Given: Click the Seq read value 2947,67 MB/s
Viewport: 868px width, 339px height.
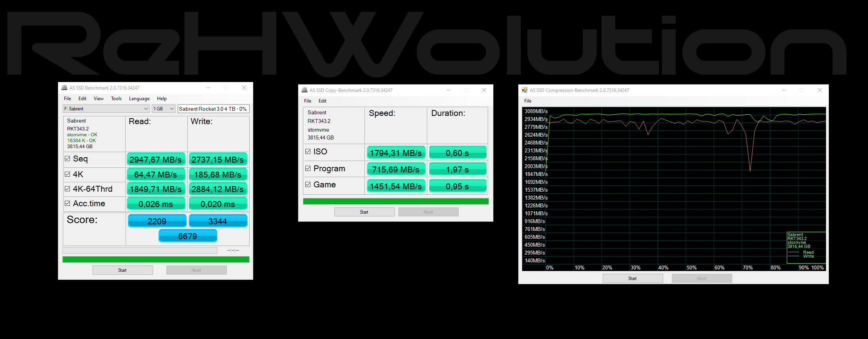Looking at the screenshot, I should point(156,159).
